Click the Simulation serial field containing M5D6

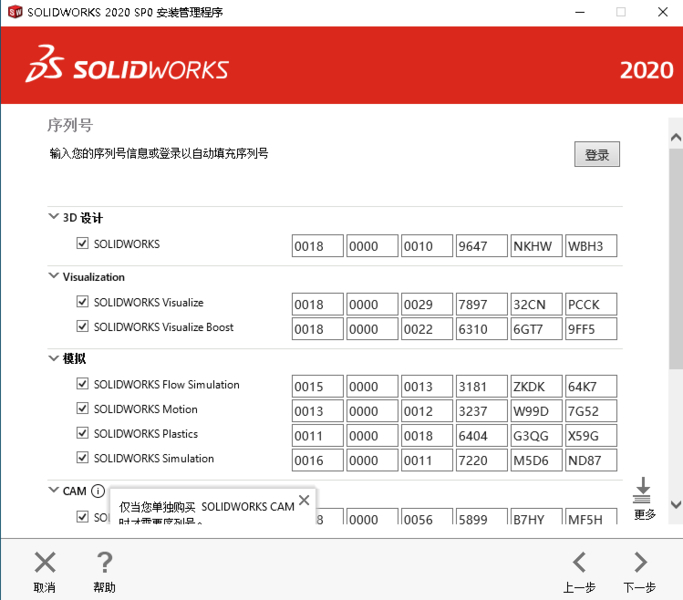536,460
